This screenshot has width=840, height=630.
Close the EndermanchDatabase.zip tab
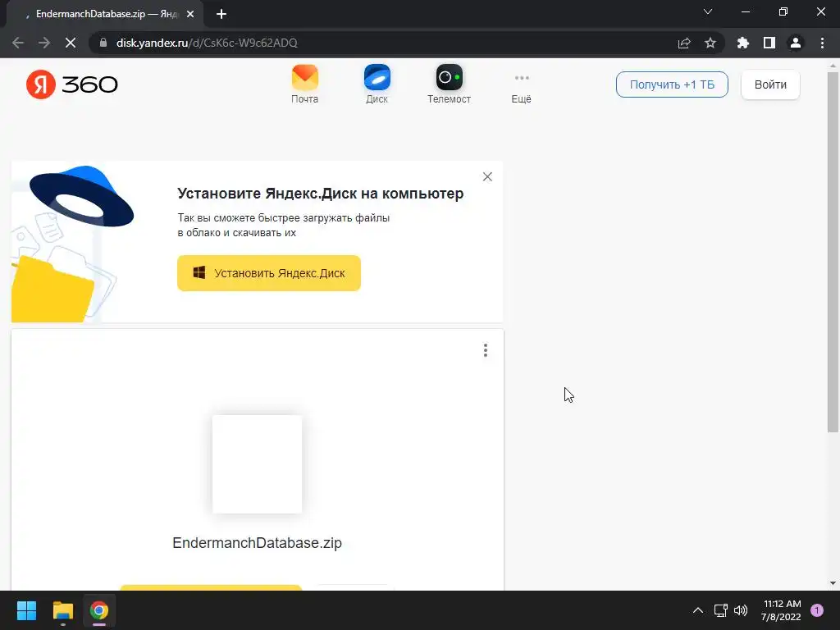click(190, 15)
